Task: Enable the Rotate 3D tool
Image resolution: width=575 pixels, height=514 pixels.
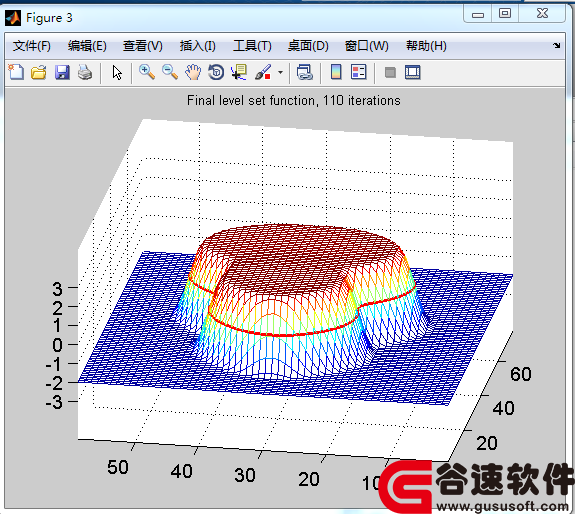Action: click(216, 72)
